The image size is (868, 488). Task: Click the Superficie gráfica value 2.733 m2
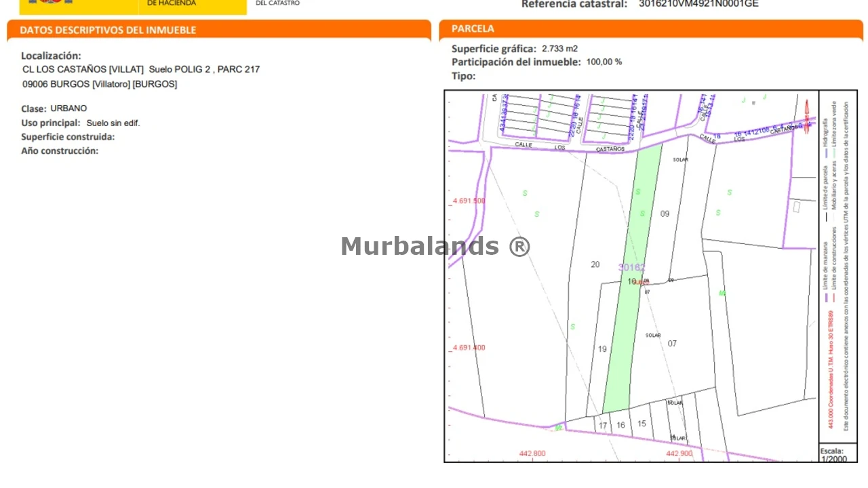pos(559,49)
